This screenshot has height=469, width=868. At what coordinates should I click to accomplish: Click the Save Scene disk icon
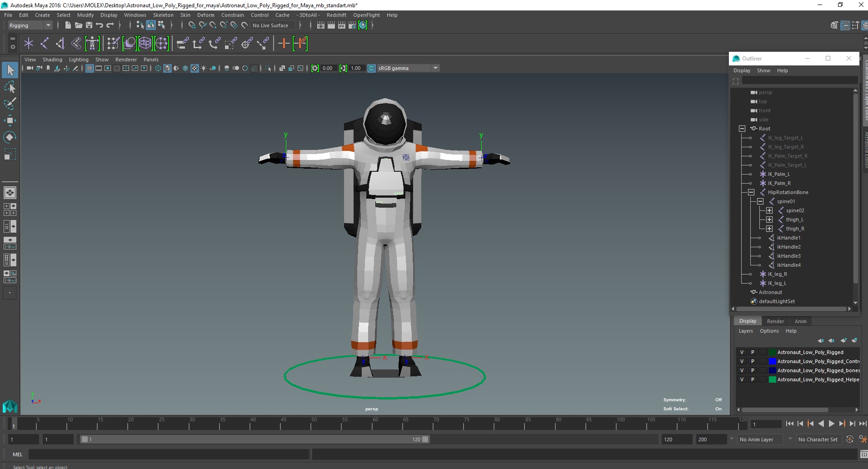coord(89,25)
